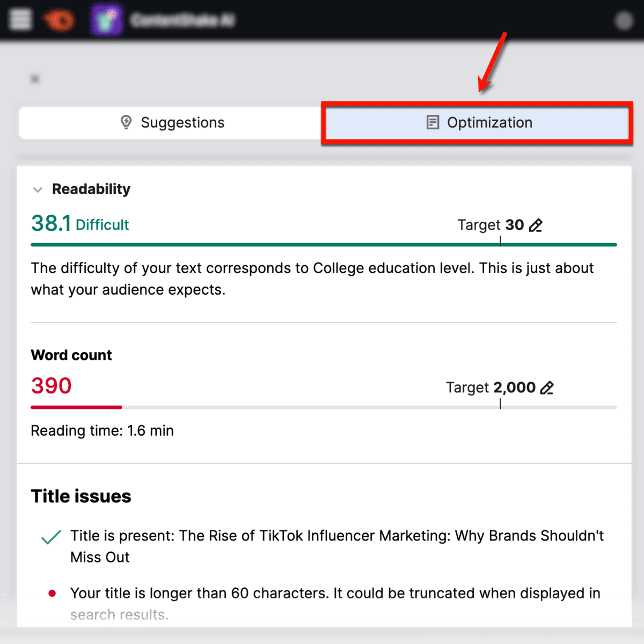Viewport: 644px width, 644px height.
Task: Edit the Word count target using its pencil icon
Action: point(547,387)
